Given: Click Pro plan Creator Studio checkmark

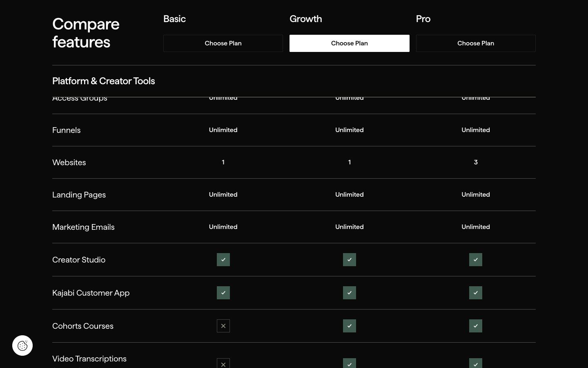Looking at the screenshot, I should coord(476,260).
